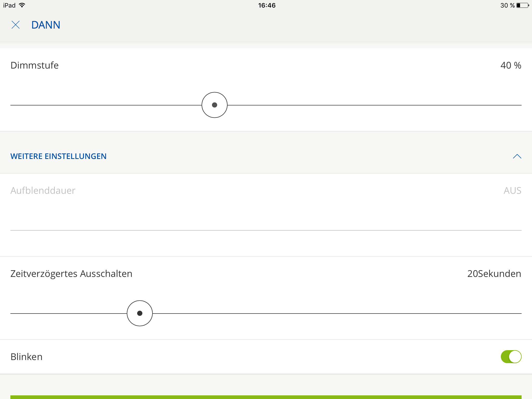Tap the DANN title text

pos(46,25)
